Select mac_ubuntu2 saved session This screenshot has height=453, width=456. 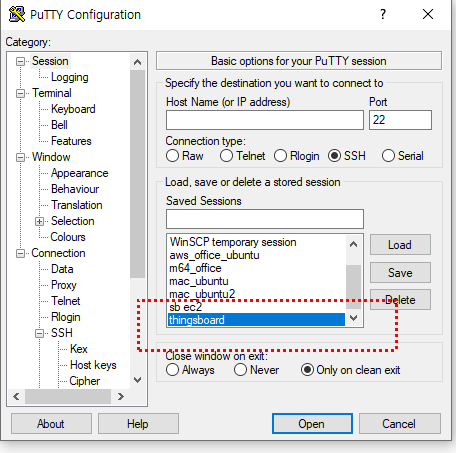[x=257, y=294]
